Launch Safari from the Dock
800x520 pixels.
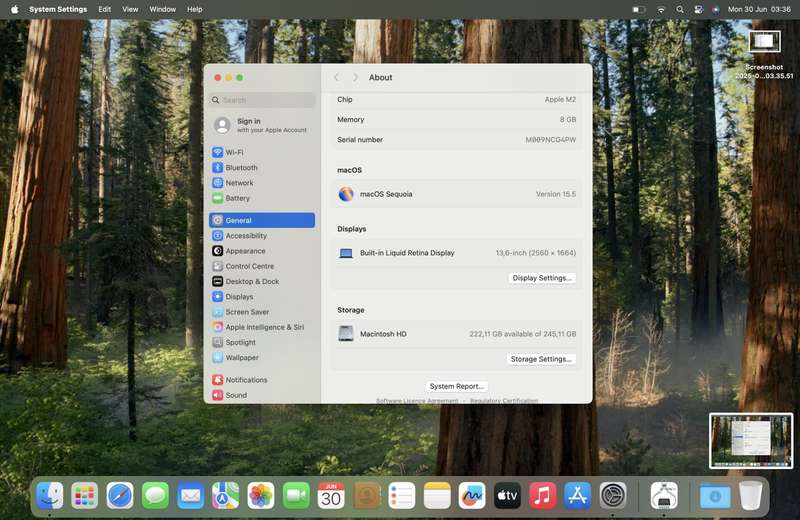120,496
